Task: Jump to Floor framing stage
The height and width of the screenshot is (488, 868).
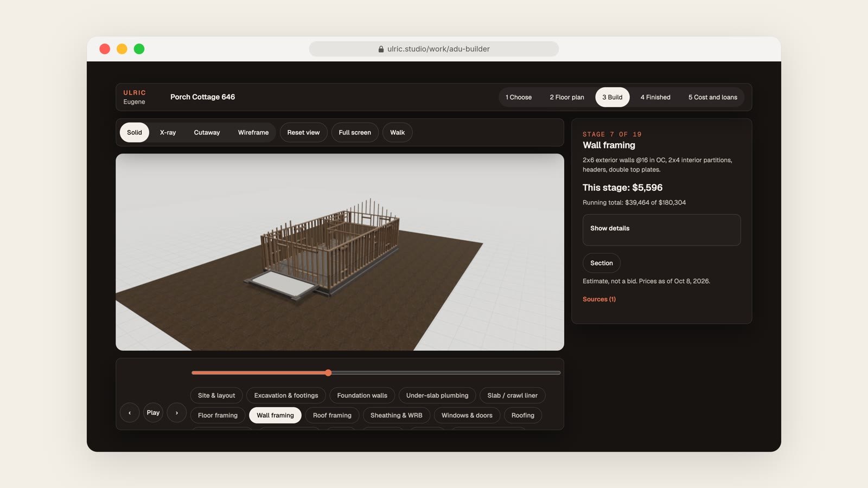Action: (218, 415)
